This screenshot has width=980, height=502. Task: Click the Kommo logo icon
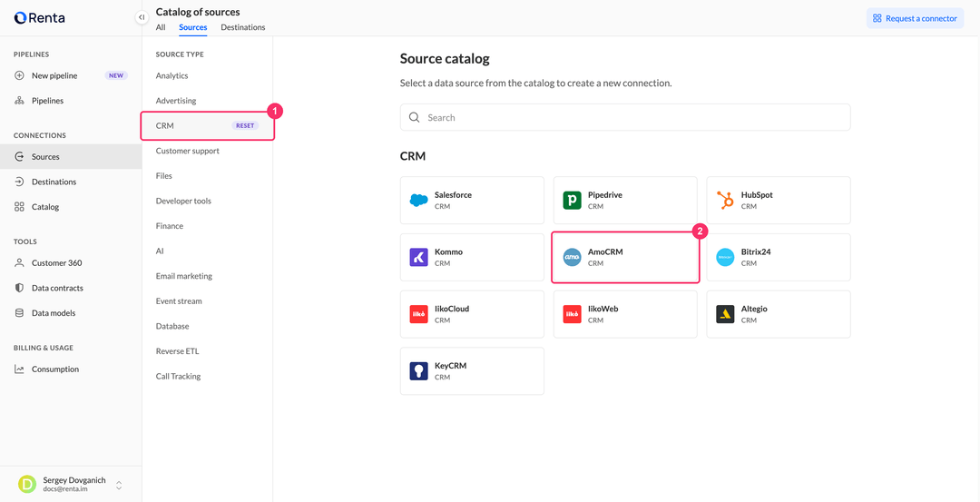pyautogui.click(x=418, y=257)
